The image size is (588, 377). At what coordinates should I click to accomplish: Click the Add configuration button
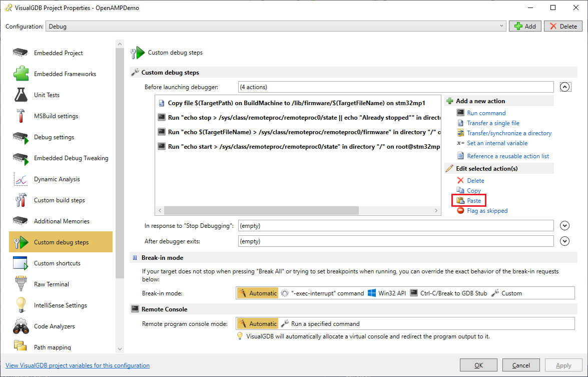(525, 26)
